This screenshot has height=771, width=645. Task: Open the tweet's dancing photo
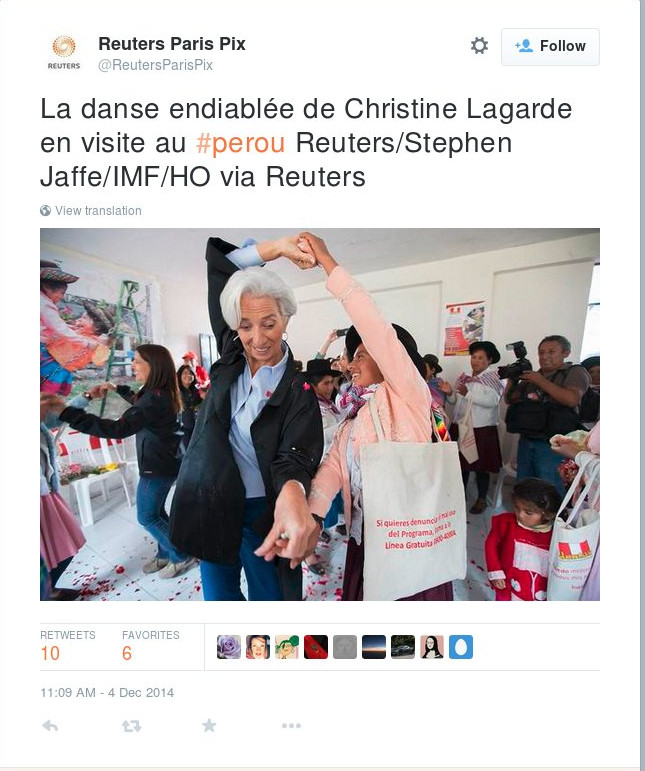coord(320,414)
